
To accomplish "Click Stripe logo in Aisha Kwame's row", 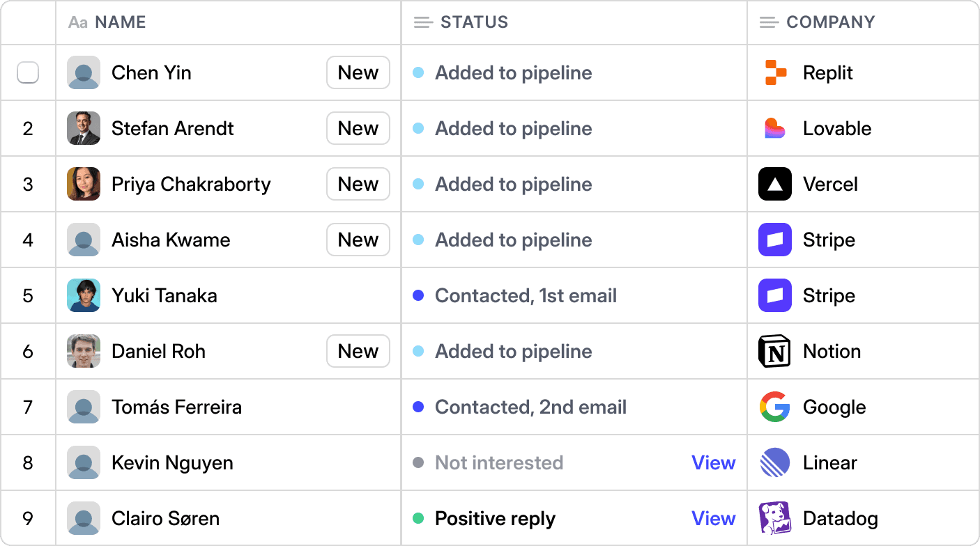I will click(x=775, y=240).
